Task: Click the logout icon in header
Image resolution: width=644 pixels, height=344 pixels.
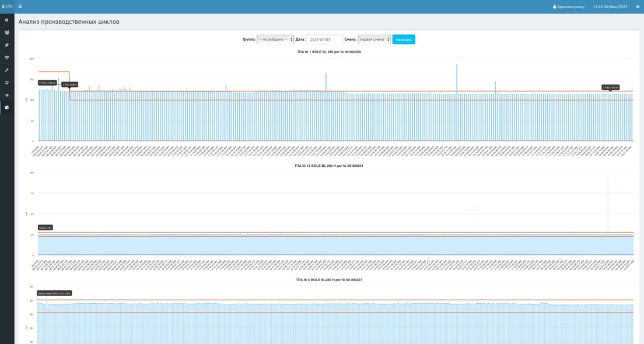Action: point(638,6)
